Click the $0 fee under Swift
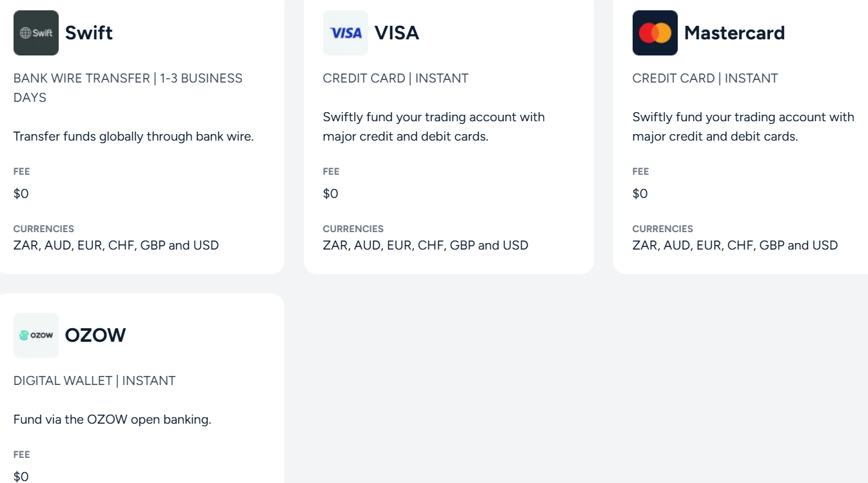This screenshot has width=868, height=483. click(21, 193)
